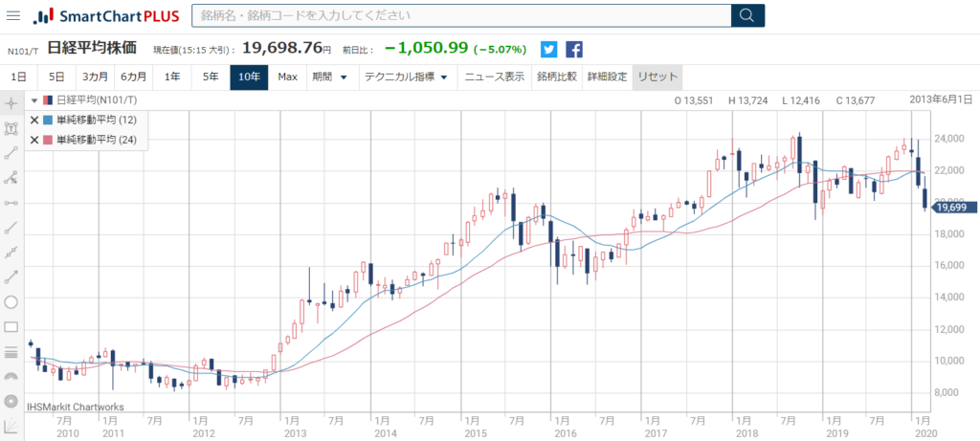Choose the horizontal lines drawing tool
The height and width of the screenshot is (441, 980).
tap(11, 352)
